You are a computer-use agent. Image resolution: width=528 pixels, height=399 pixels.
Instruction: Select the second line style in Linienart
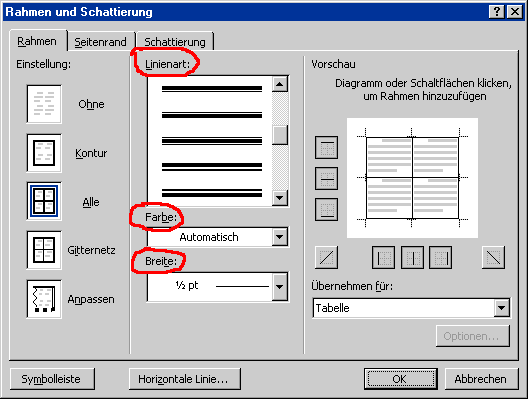click(x=212, y=115)
